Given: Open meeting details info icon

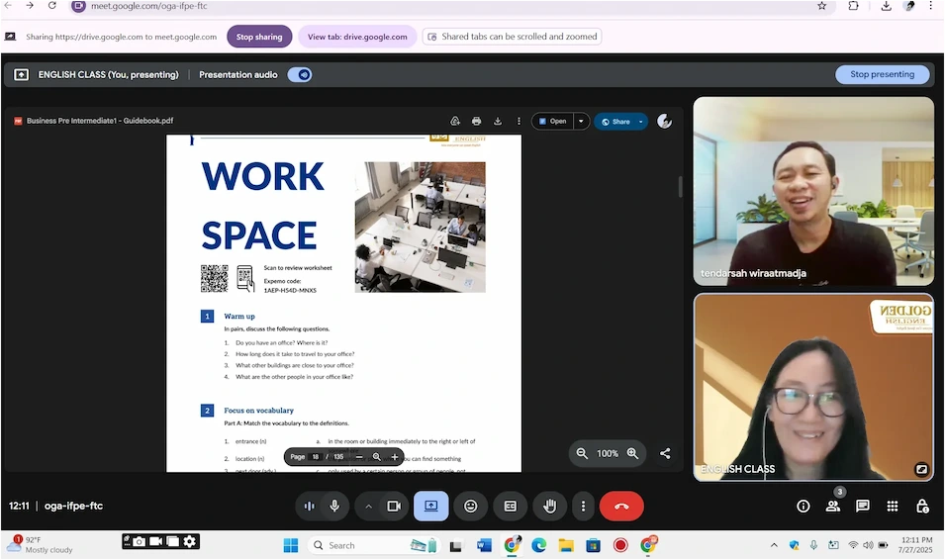Looking at the screenshot, I should click(803, 506).
